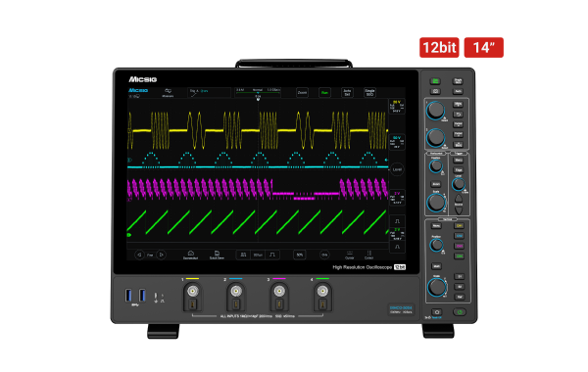Click the red 14" badge

coord(484,48)
